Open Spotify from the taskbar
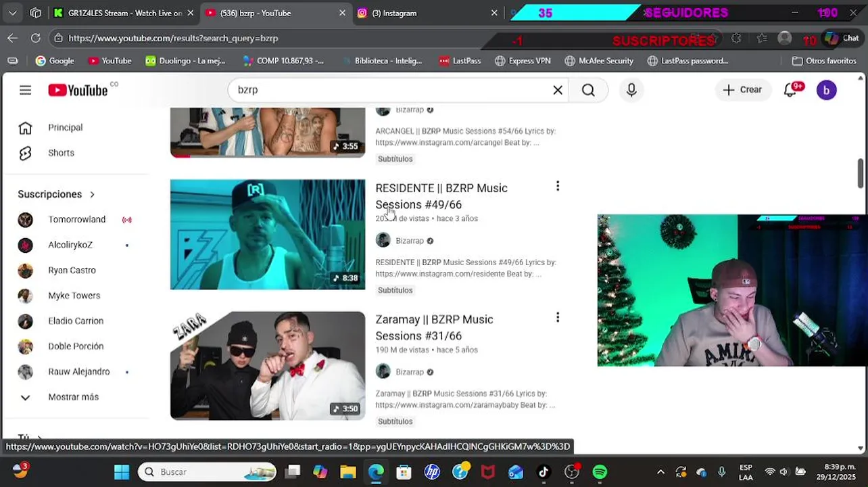868x487 pixels. [600, 472]
